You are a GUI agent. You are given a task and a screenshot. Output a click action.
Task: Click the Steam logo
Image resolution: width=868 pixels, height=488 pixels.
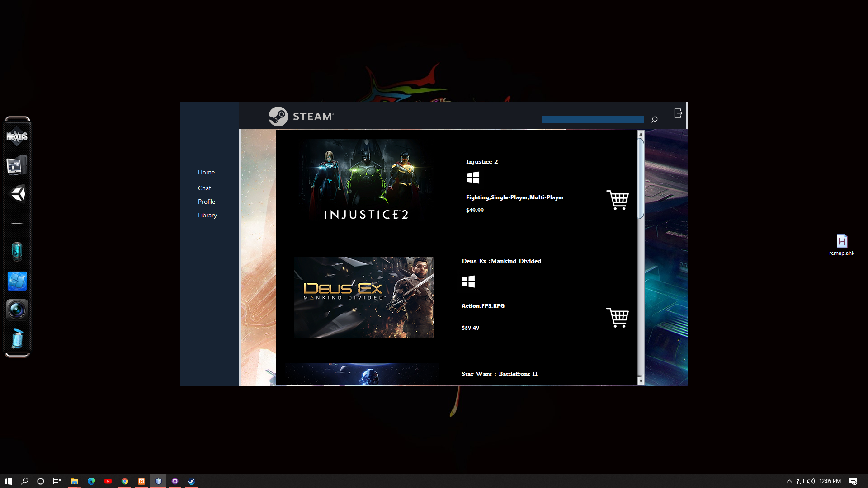[x=301, y=116]
